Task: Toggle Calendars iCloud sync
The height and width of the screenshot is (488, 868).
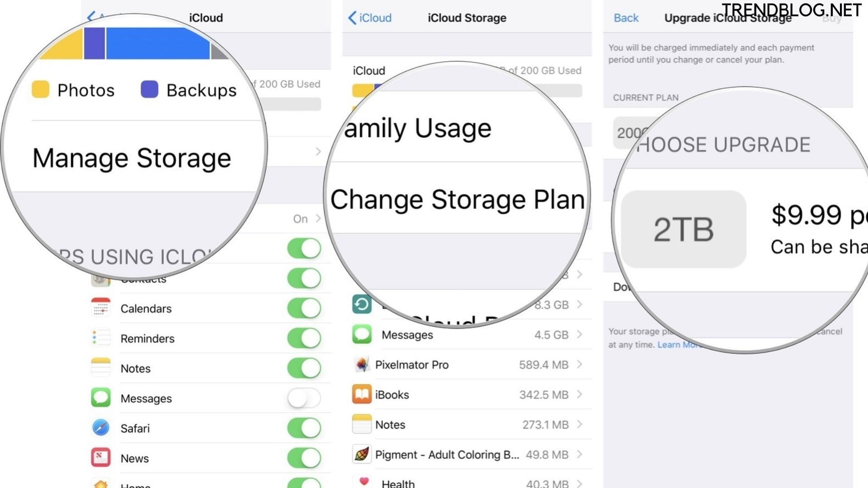Action: click(305, 308)
